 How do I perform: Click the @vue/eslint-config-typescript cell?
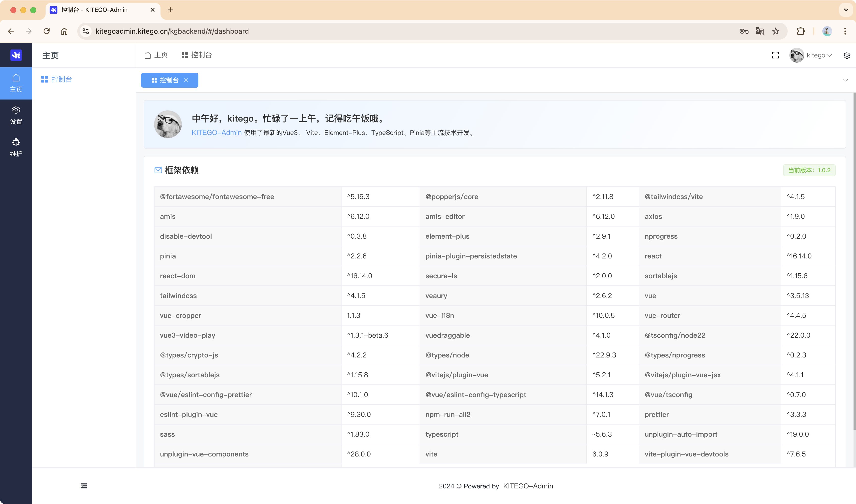point(503,395)
